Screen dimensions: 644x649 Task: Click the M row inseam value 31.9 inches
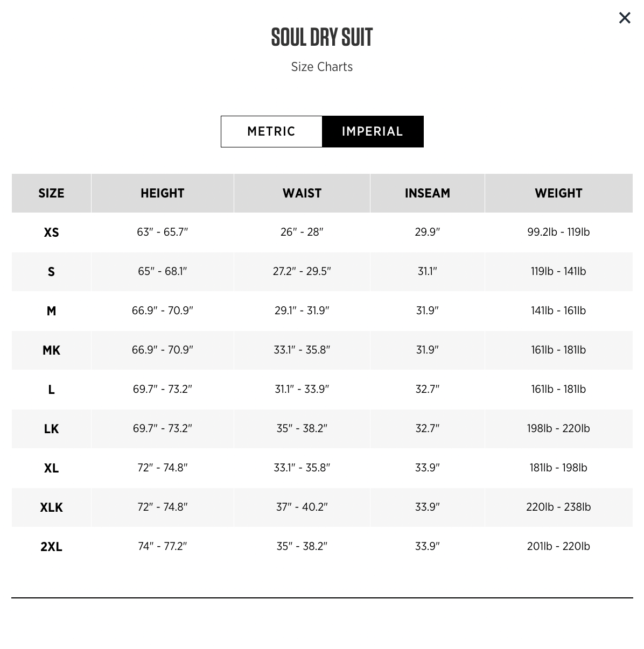click(427, 311)
